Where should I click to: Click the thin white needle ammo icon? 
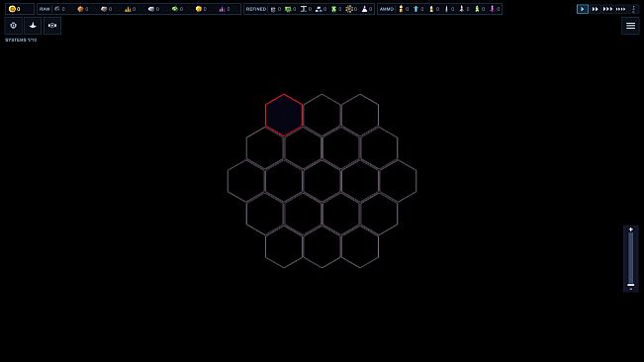pos(446,9)
